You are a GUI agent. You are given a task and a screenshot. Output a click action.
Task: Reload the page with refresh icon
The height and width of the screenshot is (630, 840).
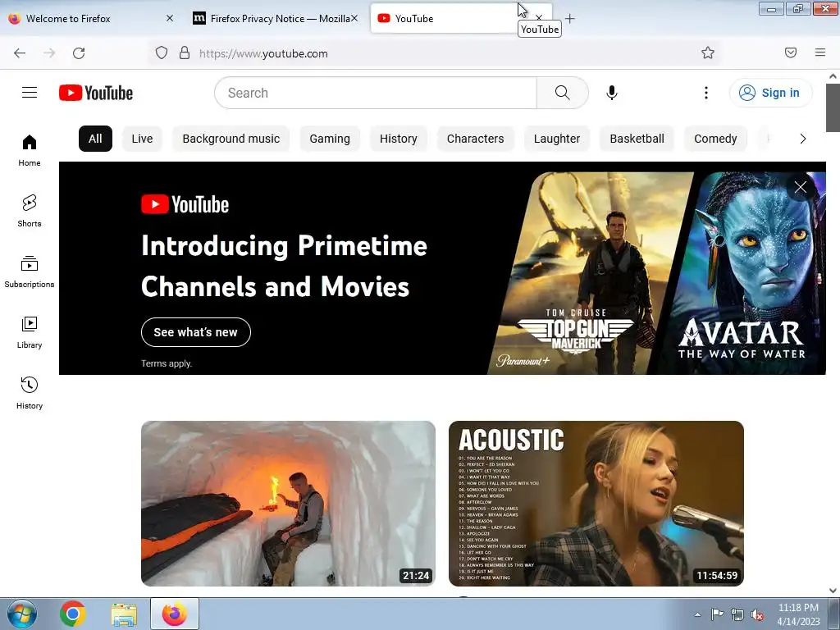[x=79, y=53]
